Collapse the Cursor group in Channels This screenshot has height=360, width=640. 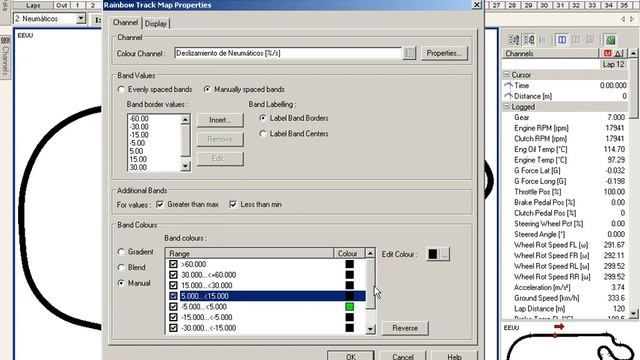coord(507,75)
